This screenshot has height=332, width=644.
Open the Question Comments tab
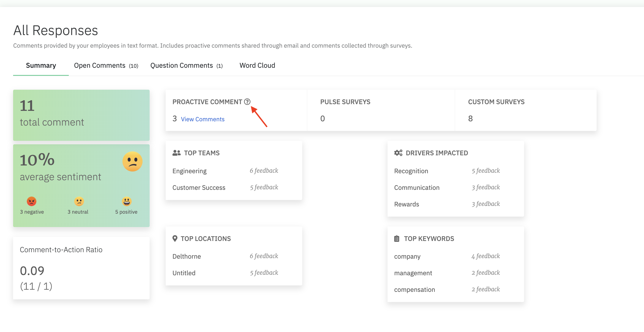[186, 66]
